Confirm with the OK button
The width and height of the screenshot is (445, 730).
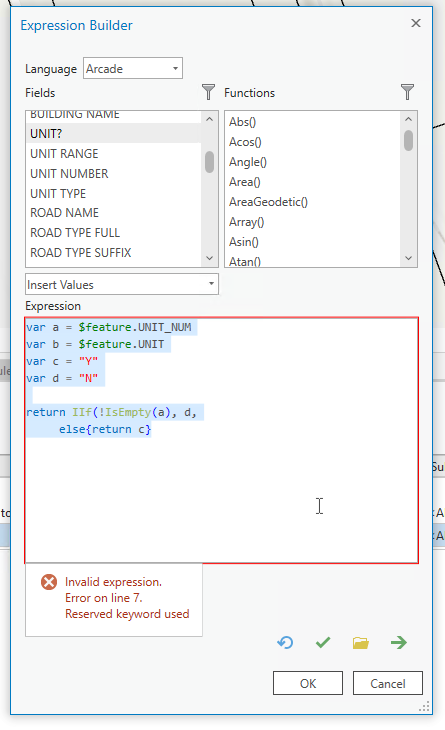pos(308,683)
